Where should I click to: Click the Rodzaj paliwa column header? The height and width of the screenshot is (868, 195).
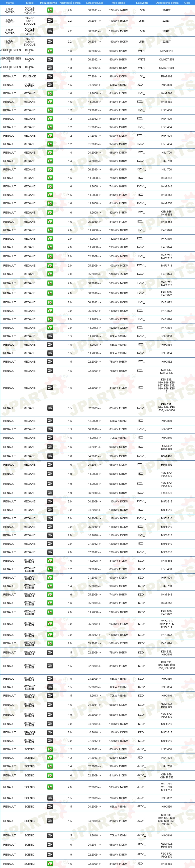click(x=49, y=3)
